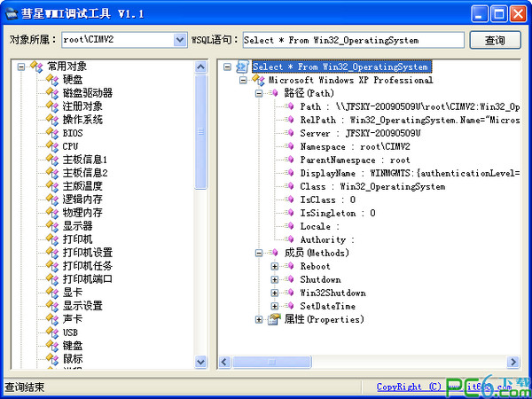
Task: Minimize the 彗星WMI调试工具 window
Action: (480, 14)
